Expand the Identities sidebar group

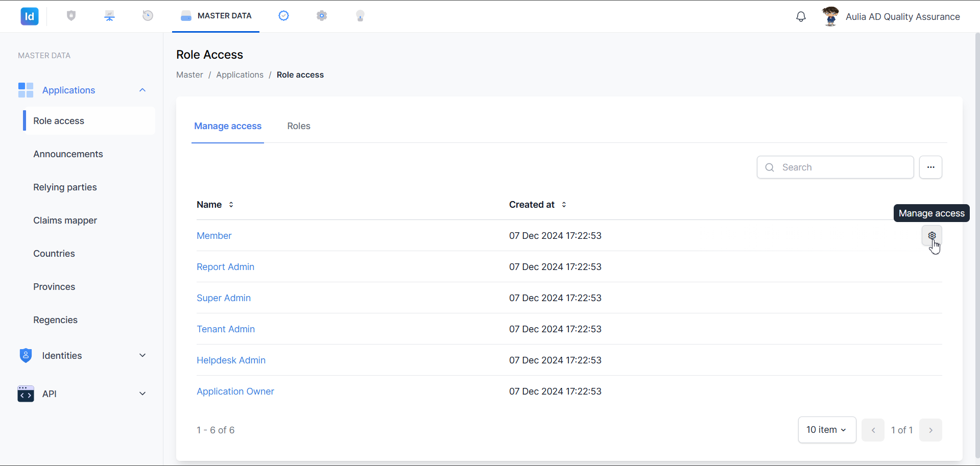(142, 355)
